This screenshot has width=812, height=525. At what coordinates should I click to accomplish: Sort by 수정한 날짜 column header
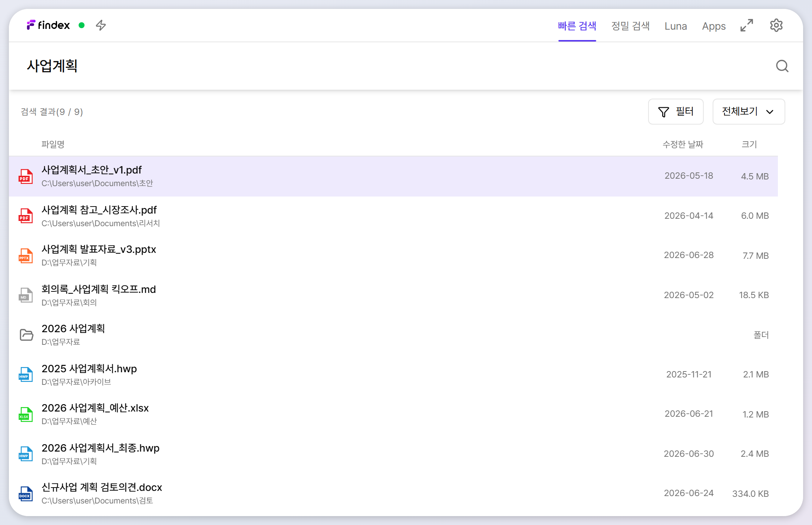[x=683, y=144]
